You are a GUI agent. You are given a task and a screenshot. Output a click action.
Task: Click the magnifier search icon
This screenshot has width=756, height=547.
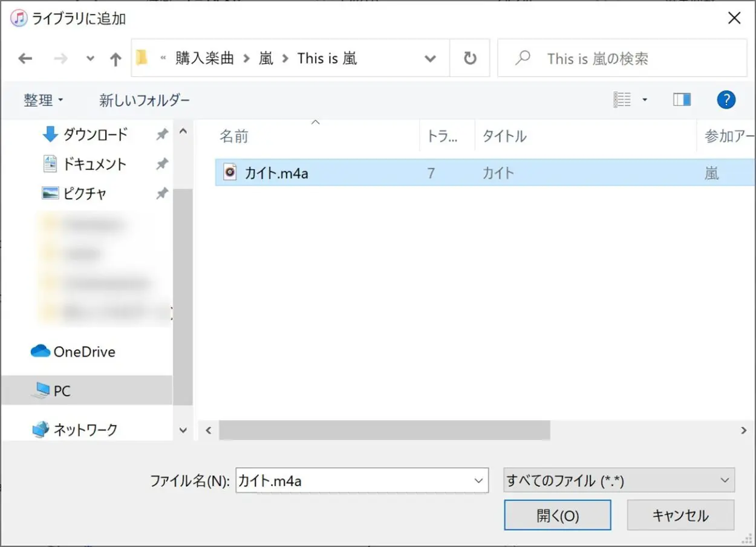pos(522,58)
